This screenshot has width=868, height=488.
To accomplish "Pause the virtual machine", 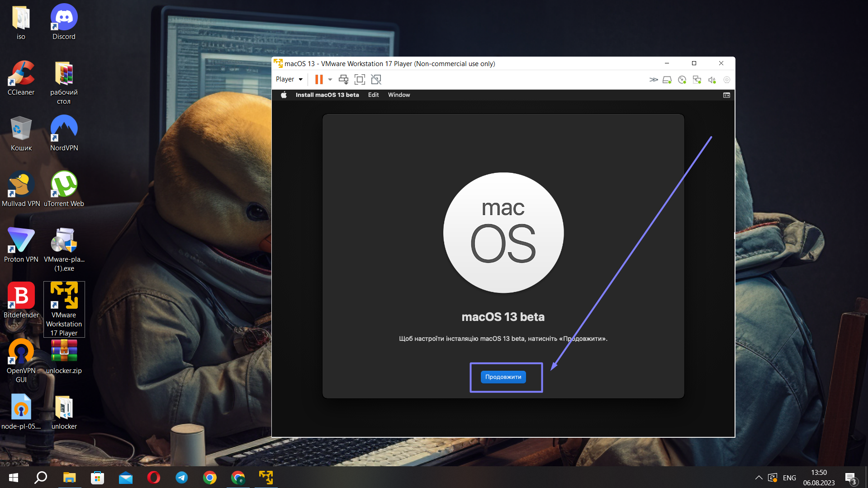I will point(319,80).
